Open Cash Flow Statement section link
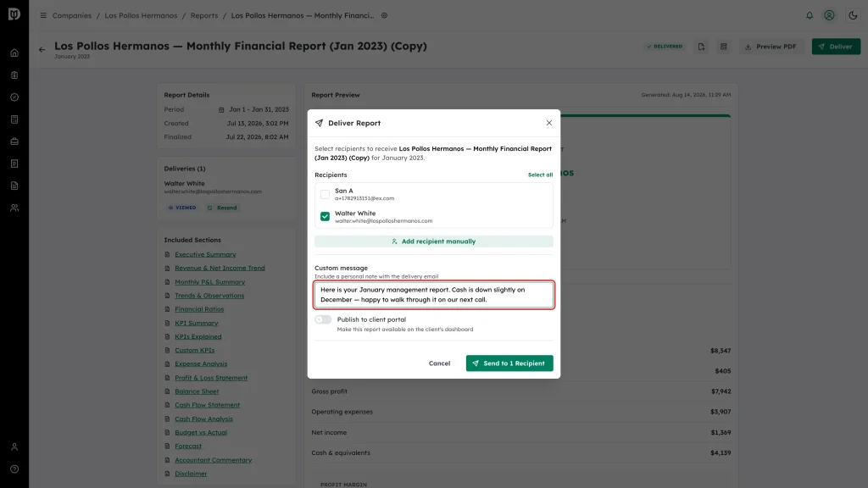The image size is (868, 488). pyautogui.click(x=207, y=405)
